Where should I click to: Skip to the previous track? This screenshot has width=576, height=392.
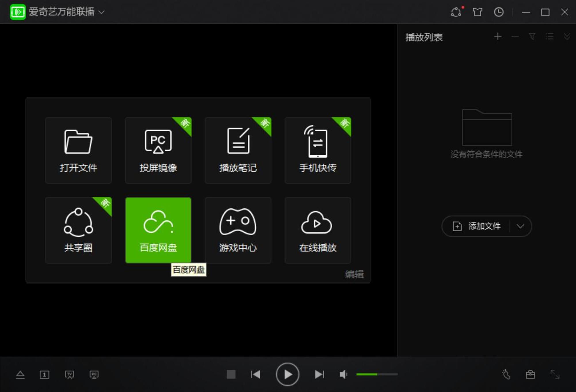[x=255, y=374]
